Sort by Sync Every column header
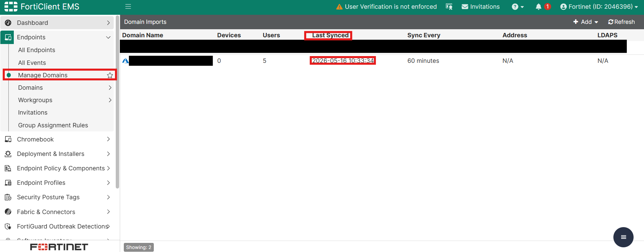644x252 pixels. [x=424, y=35]
